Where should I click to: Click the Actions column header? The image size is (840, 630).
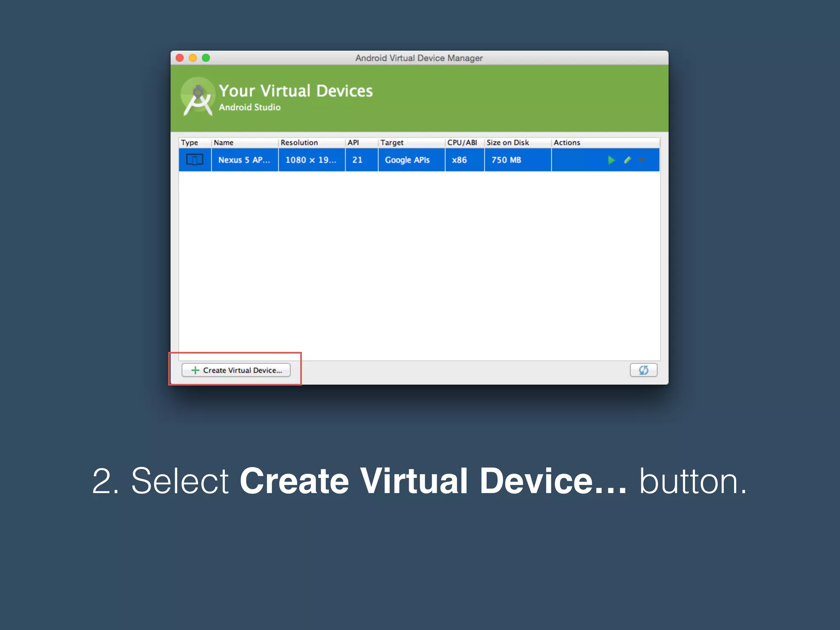605,142
